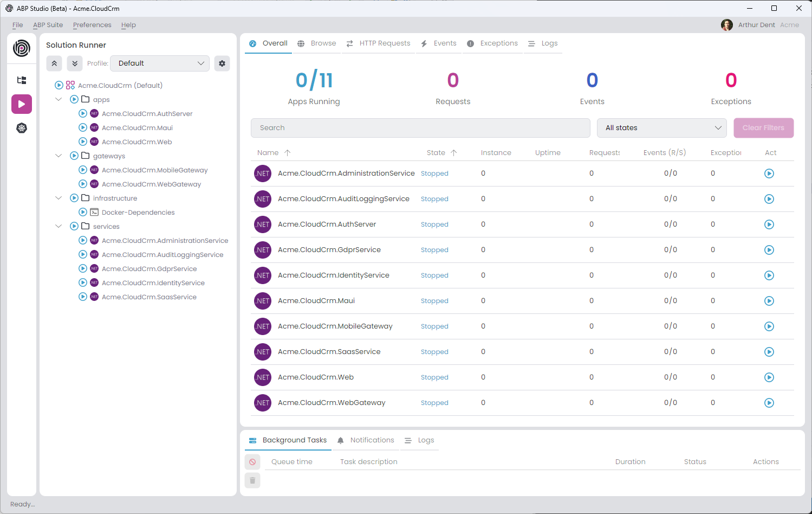Collapse all tree items with double-up arrows
Viewport: 812px width, 514px height.
click(x=54, y=63)
